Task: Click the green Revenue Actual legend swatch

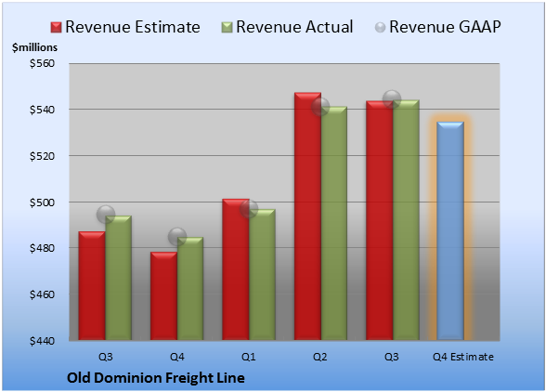Action: click(227, 28)
